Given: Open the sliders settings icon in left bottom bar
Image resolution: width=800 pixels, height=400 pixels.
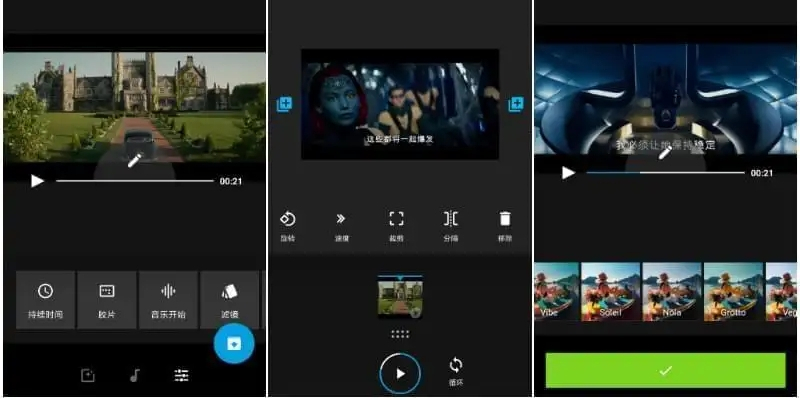Looking at the screenshot, I should coord(182,376).
